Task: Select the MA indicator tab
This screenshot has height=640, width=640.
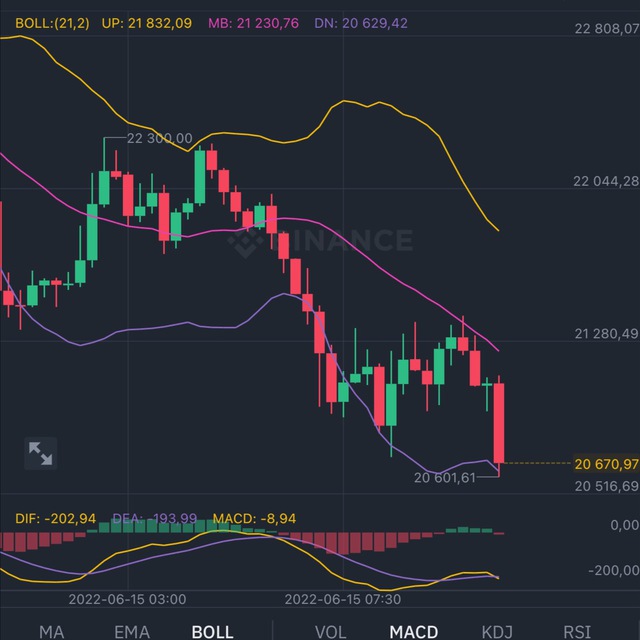Action: click(51, 631)
